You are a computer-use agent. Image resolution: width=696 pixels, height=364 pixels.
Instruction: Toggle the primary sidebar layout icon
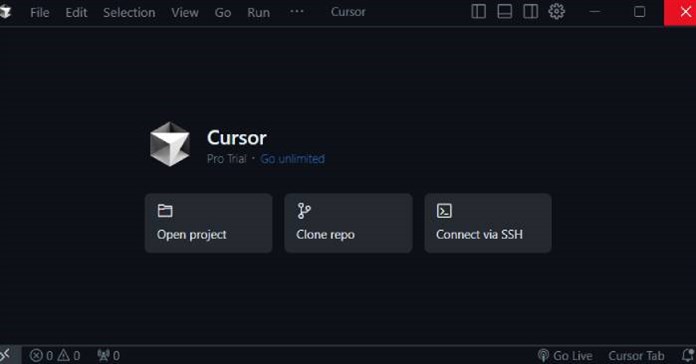coord(478,12)
